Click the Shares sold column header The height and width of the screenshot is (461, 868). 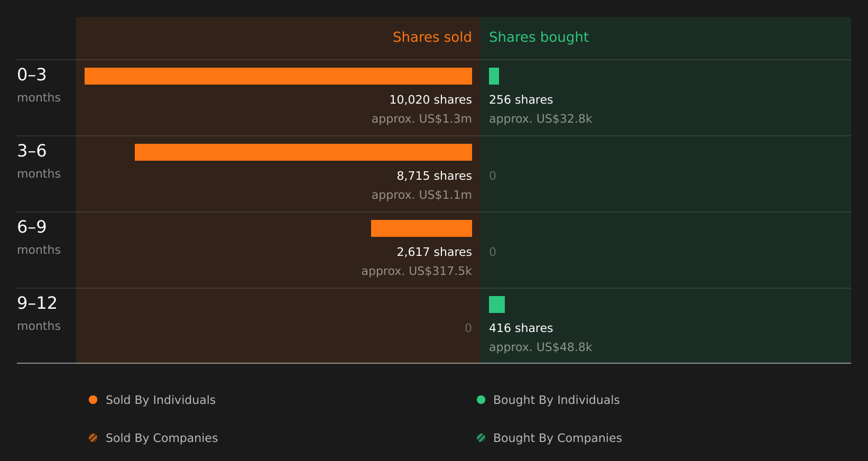click(x=432, y=37)
